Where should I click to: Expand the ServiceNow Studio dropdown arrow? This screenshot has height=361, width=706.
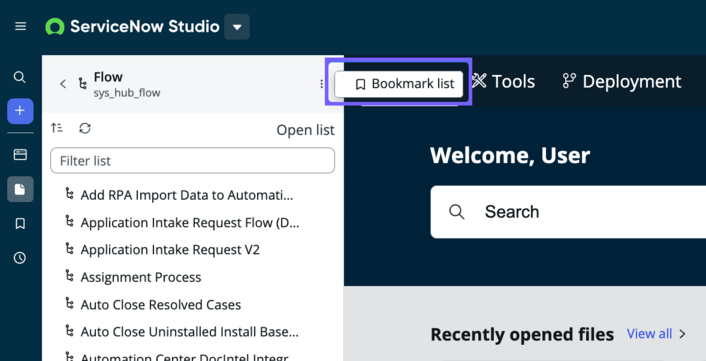[237, 27]
